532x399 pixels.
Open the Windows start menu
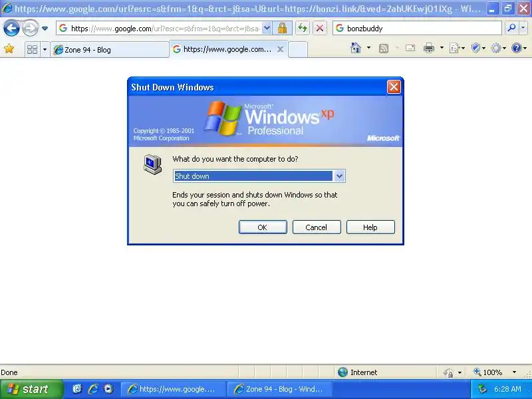(31, 389)
